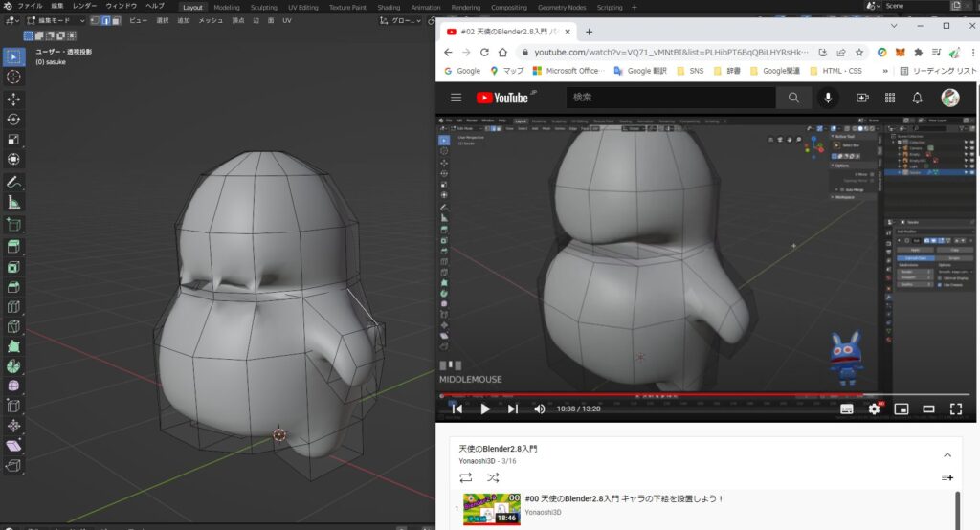Select the Move tool in Blender's toolbar
The width and height of the screenshot is (980, 530).
click(13, 99)
